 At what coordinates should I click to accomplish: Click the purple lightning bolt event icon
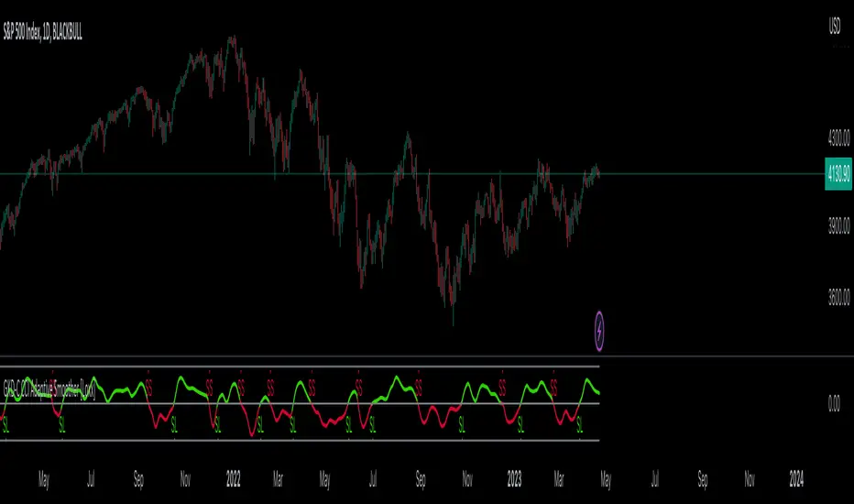[599, 331]
